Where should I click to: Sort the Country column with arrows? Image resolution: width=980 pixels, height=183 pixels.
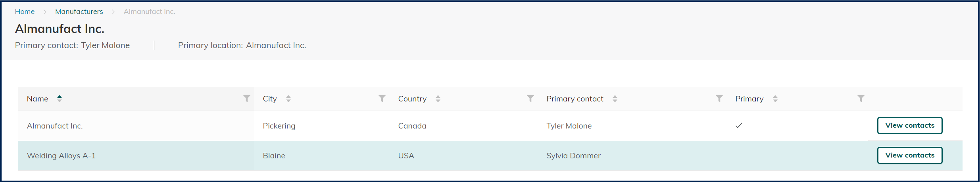click(438, 99)
